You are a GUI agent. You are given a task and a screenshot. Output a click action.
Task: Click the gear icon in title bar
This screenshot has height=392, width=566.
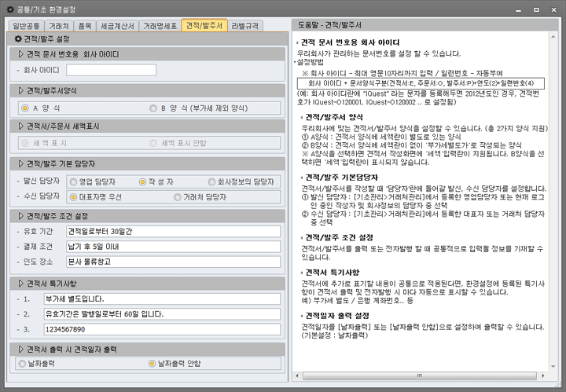pyautogui.click(x=10, y=9)
